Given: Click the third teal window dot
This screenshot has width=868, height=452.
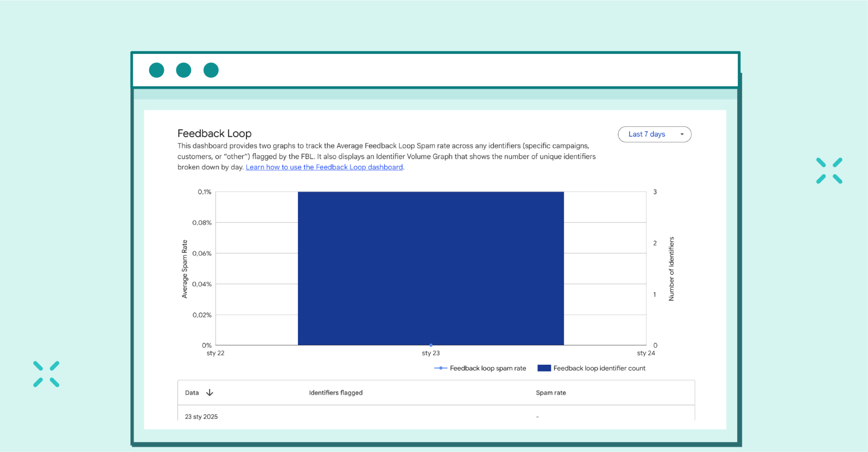Looking at the screenshot, I should tap(211, 70).
